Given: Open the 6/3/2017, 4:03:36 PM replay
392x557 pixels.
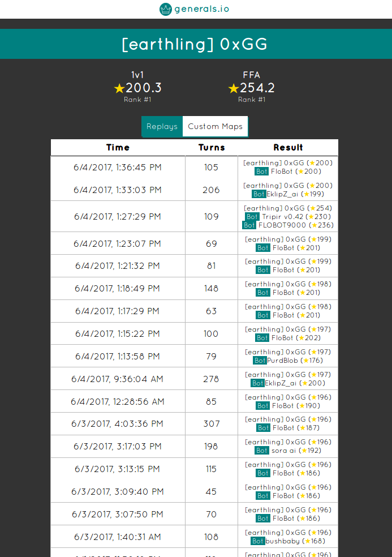Looking at the screenshot, I should (x=118, y=423).
